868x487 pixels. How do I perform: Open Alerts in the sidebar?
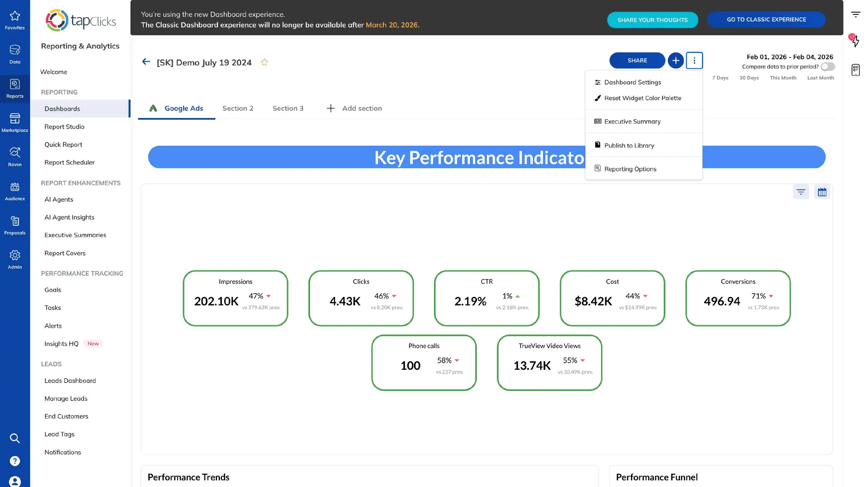click(53, 326)
